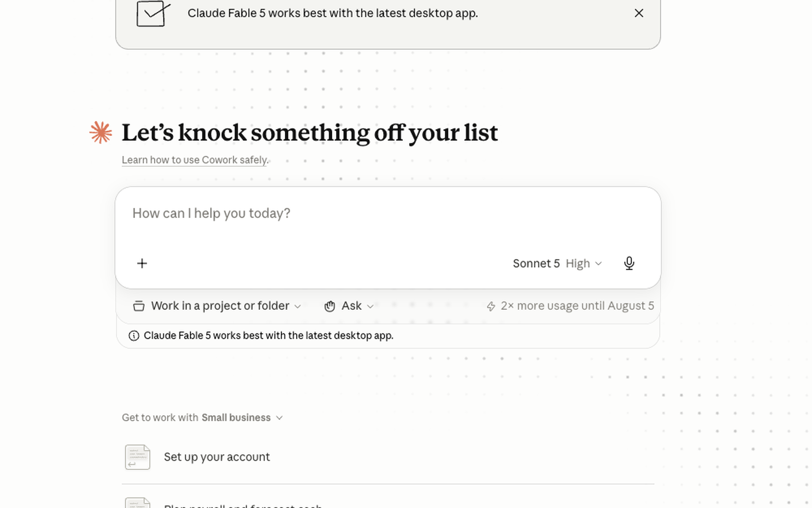The height and width of the screenshot is (508, 812).
Task: Change the Small business category selector
Action: [x=242, y=418]
